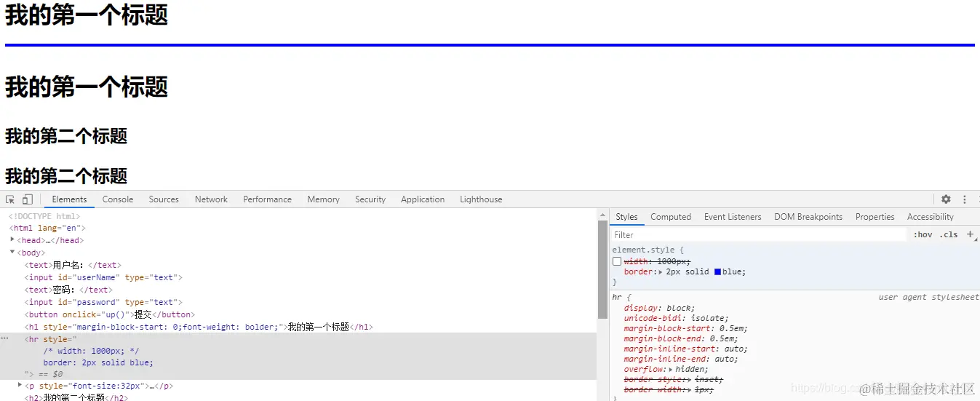Toggle the device toolbar icon

[27, 199]
